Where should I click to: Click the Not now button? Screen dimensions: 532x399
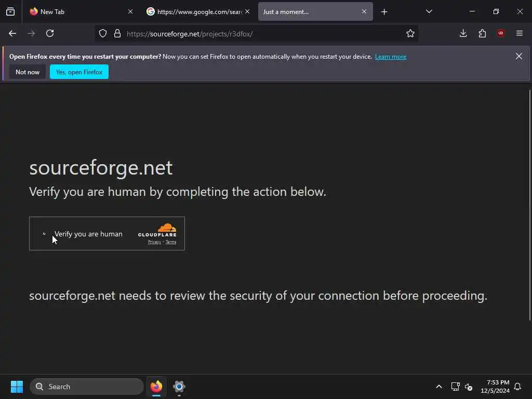[28, 72]
